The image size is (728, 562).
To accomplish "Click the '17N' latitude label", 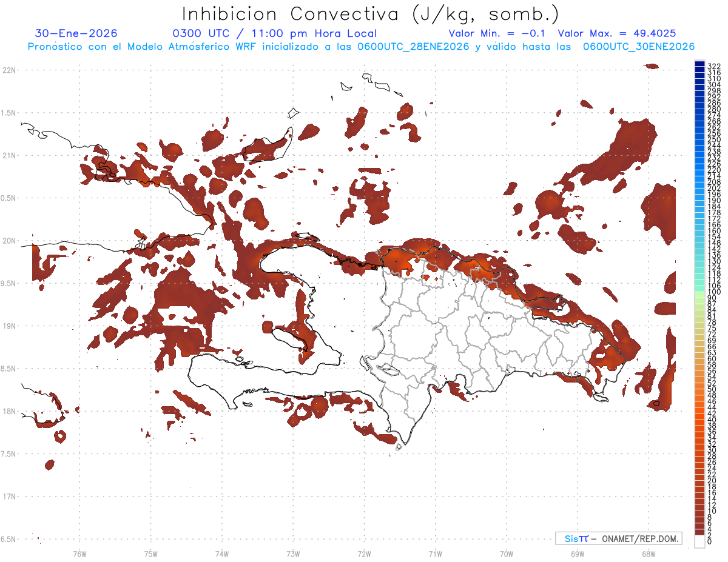I will pyautogui.click(x=8, y=497).
